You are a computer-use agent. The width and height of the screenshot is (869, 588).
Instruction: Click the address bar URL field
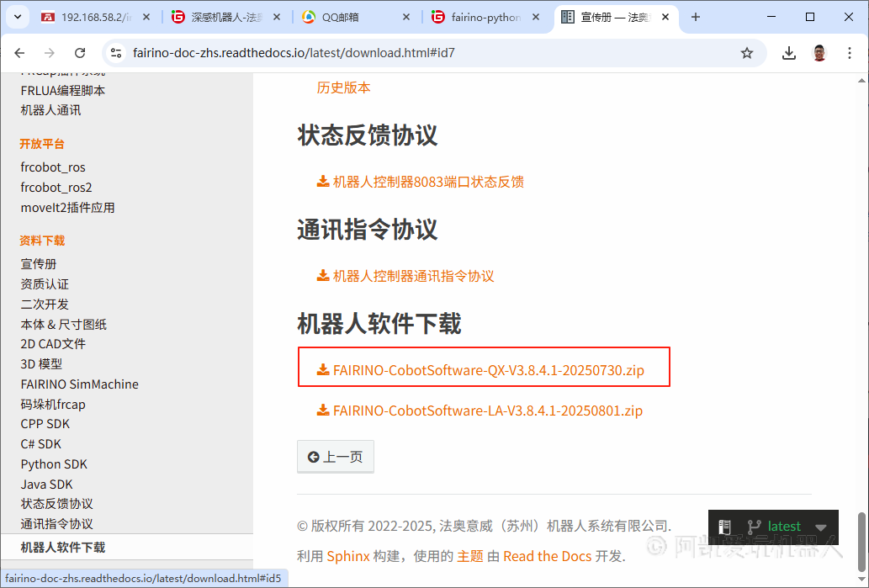(421, 53)
